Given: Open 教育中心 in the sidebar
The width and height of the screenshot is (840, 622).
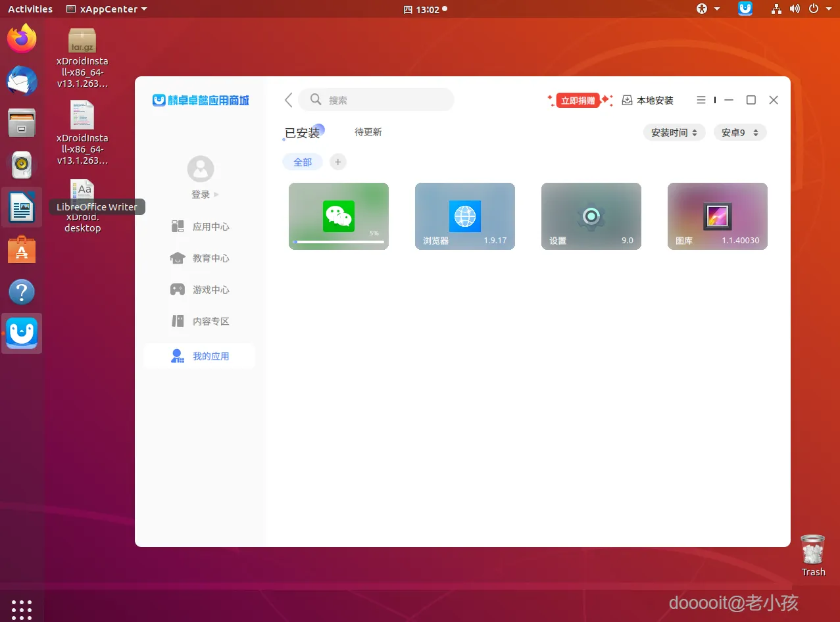Looking at the screenshot, I should (199, 258).
